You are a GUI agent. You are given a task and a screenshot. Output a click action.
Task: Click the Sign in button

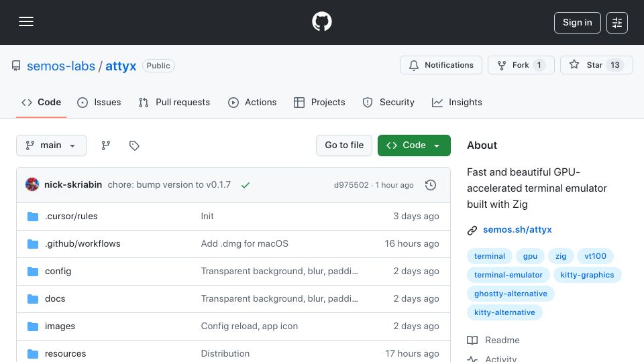tap(577, 23)
